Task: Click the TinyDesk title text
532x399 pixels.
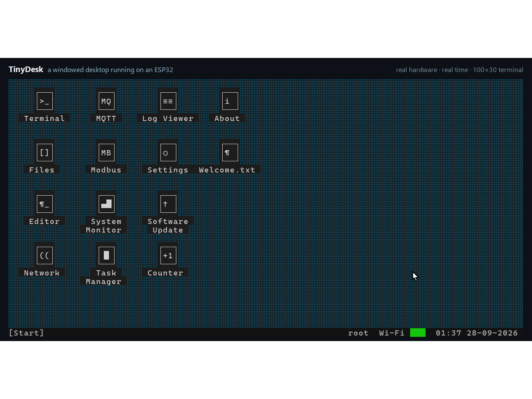Action: [x=26, y=70]
